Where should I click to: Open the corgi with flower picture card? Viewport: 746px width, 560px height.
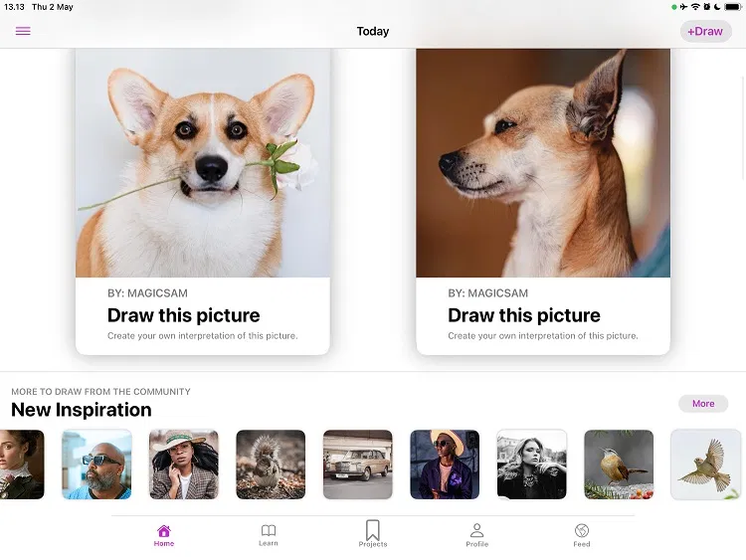coord(203,201)
